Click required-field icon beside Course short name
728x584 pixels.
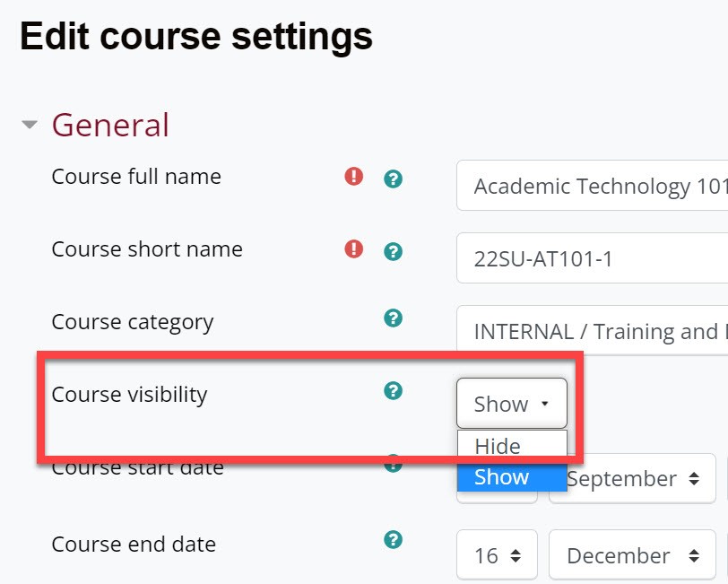(x=354, y=249)
